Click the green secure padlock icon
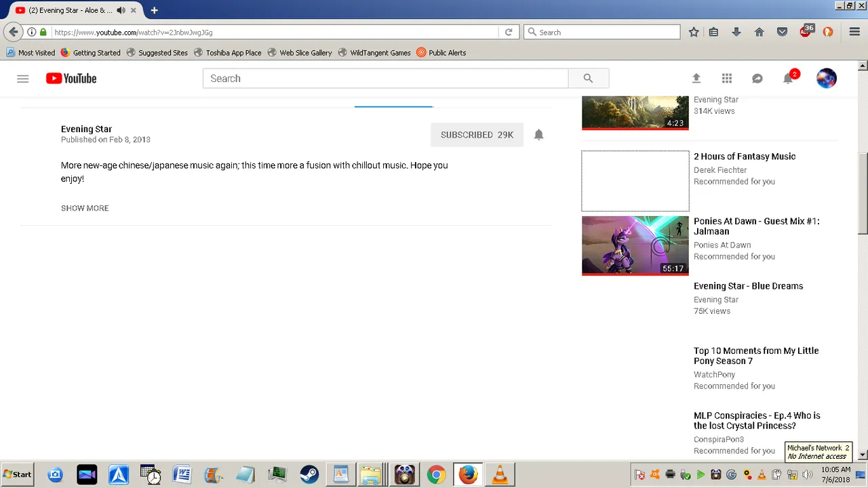This screenshot has width=868, height=488. 43,32
